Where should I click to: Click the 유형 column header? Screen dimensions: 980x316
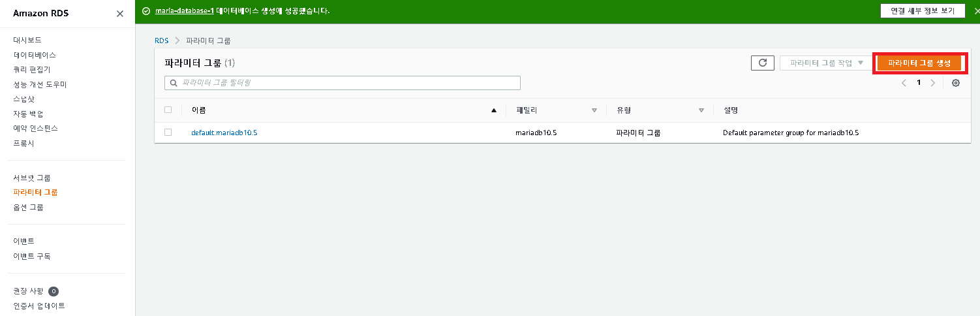click(624, 110)
